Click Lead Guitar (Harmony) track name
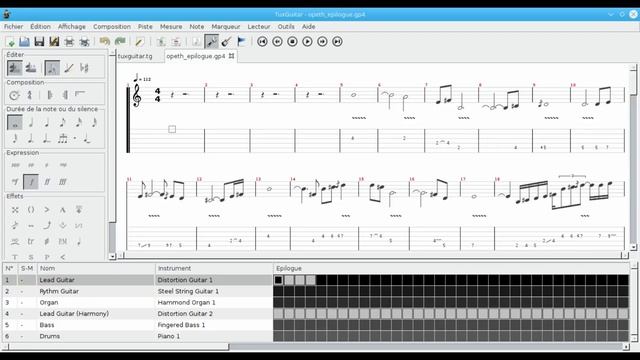 point(74,314)
